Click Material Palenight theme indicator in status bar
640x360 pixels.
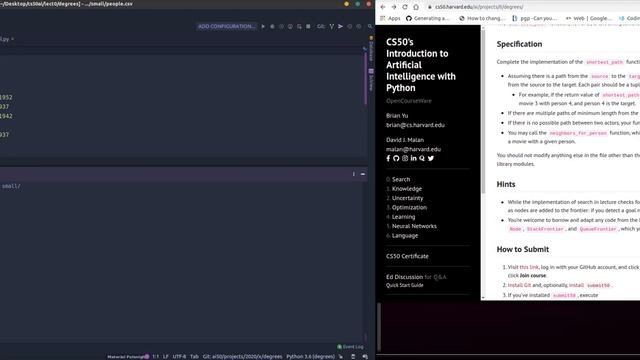pyautogui.click(x=128, y=357)
